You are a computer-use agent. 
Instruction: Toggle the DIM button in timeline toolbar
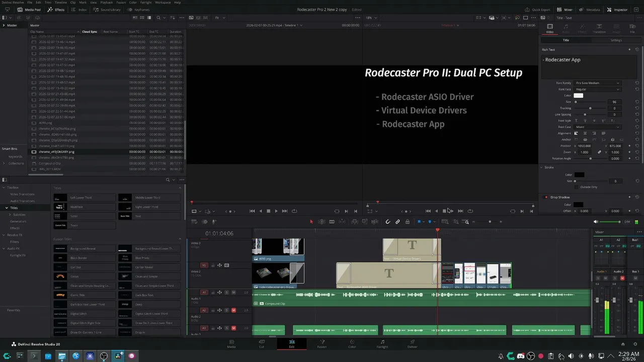point(627,222)
